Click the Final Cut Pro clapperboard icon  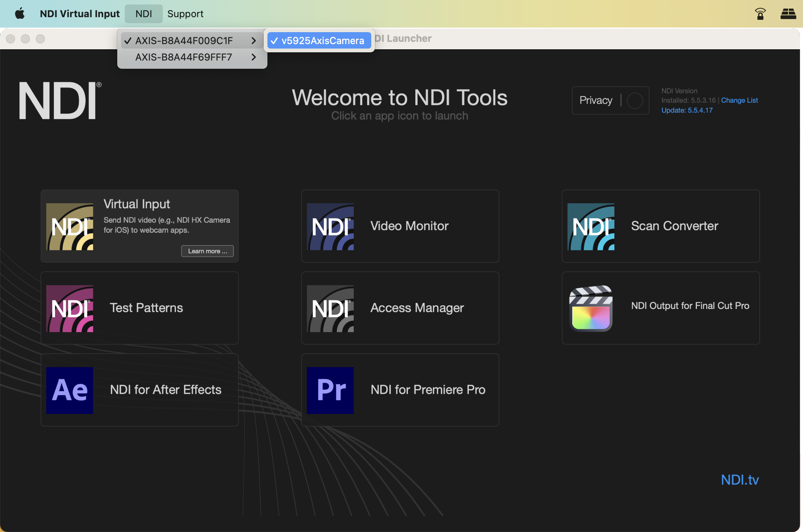coord(590,308)
